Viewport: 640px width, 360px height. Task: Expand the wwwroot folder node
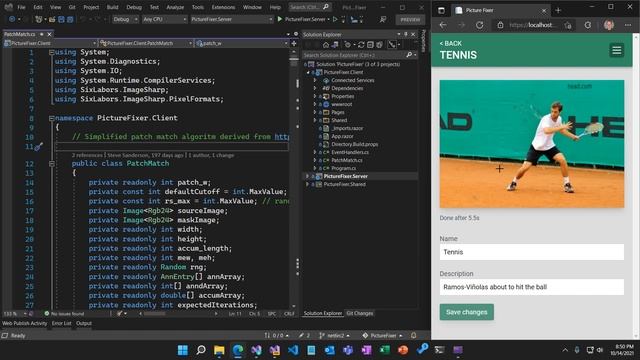pyautogui.click(x=315, y=104)
